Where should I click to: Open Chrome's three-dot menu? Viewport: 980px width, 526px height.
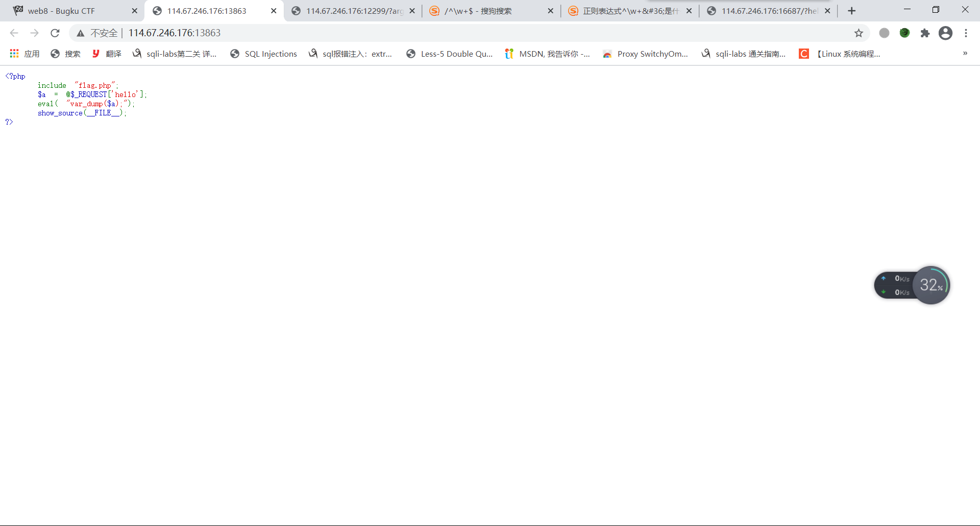click(966, 33)
